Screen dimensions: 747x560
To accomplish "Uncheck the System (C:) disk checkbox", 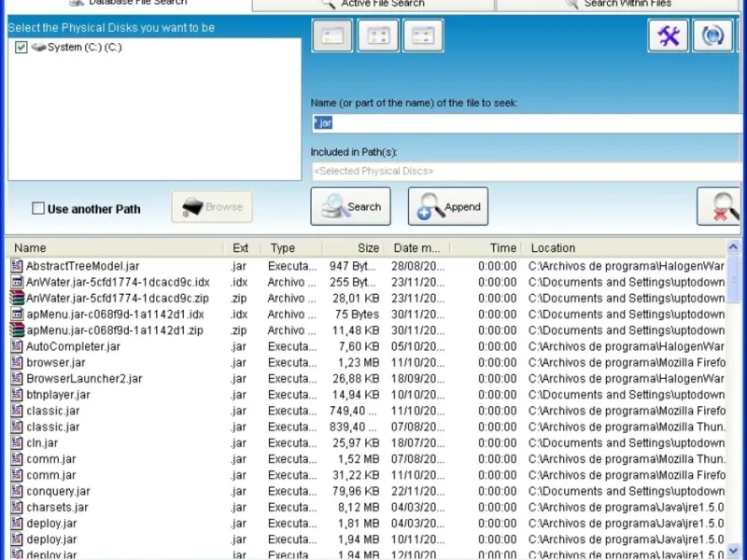I will click(x=21, y=48).
